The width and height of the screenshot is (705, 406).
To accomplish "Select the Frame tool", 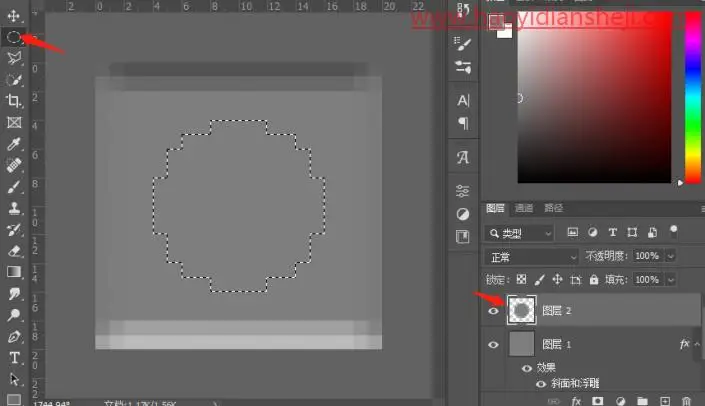I will [x=14, y=122].
